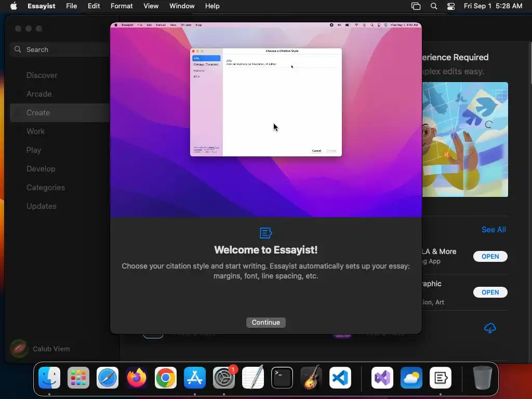Launch Visual Studio from the Dock
This screenshot has height=399, width=532.
(382, 378)
